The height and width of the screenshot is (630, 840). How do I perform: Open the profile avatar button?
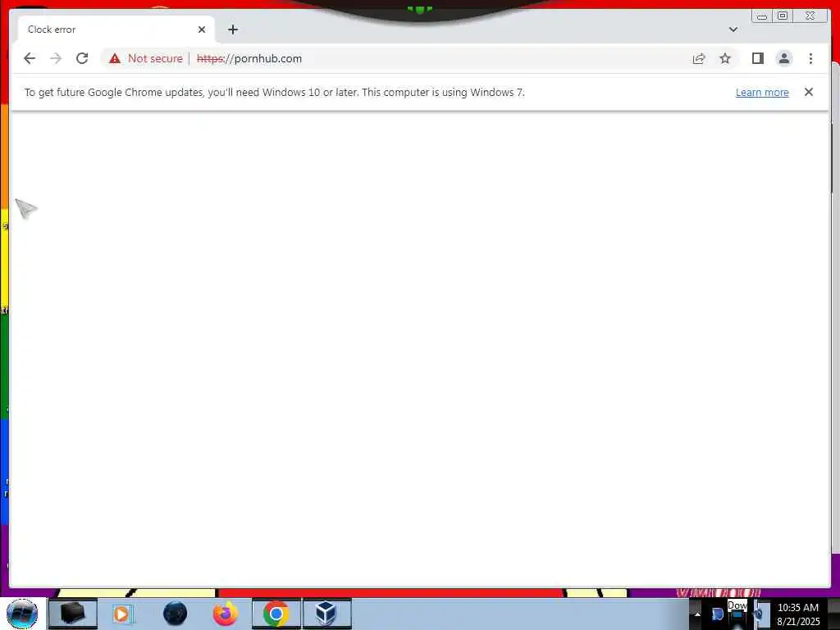(783, 58)
